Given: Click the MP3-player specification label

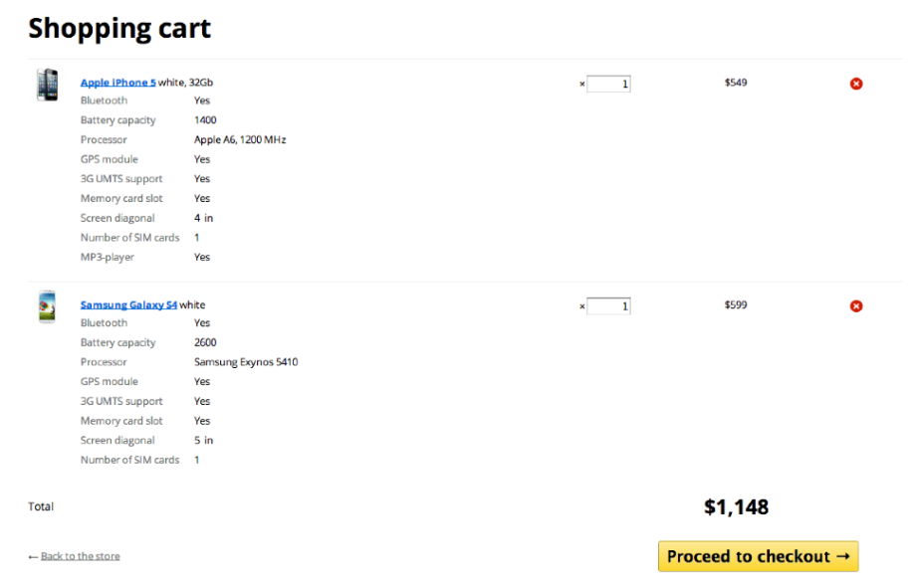Looking at the screenshot, I should [x=108, y=258].
